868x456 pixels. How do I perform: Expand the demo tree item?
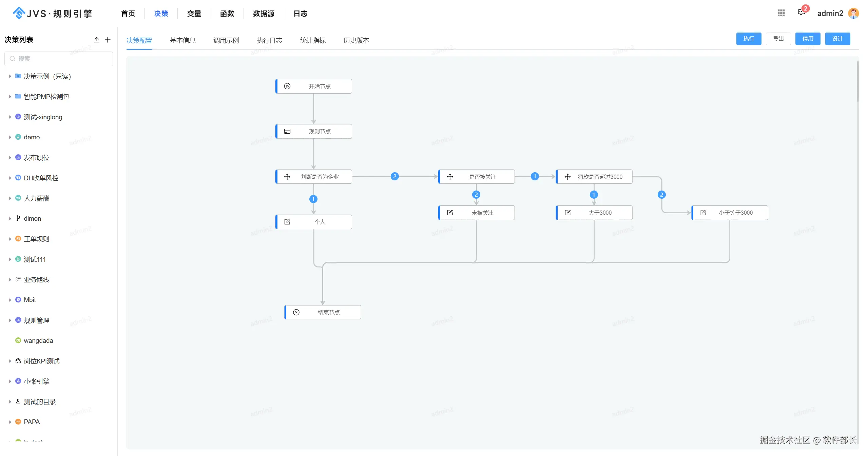coord(10,137)
